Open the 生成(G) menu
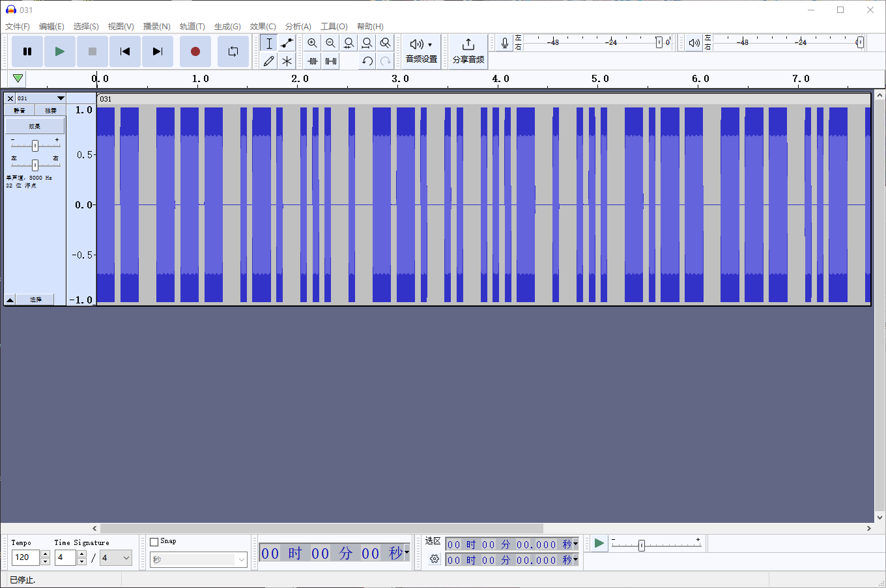886x588 pixels. 227,27
